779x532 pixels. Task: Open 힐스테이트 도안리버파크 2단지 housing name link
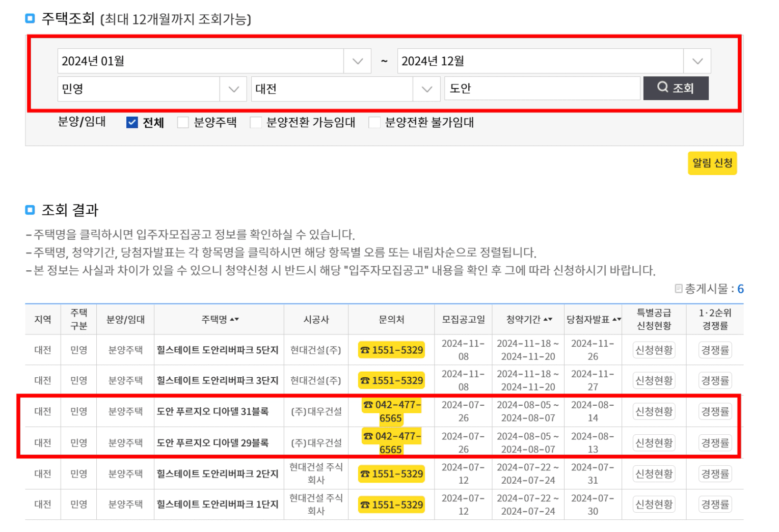click(218, 474)
